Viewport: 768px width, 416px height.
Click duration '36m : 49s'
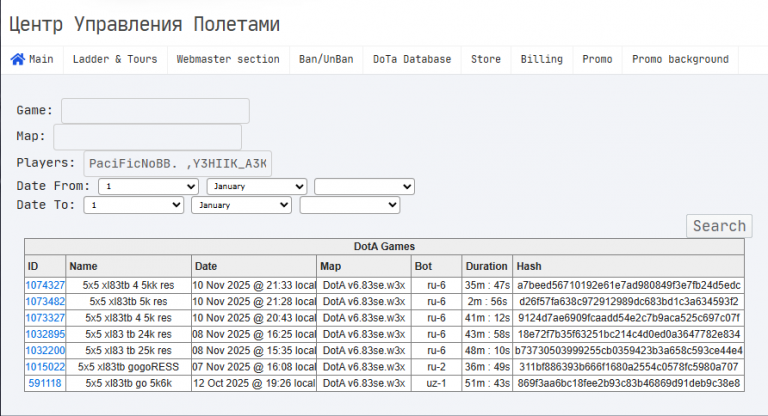(487, 367)
